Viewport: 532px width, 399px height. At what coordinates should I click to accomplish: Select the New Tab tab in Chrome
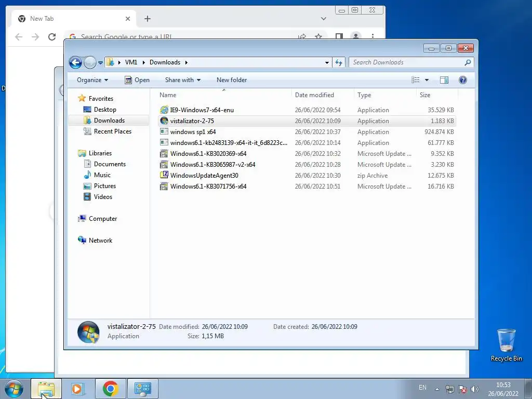[74, 19]
